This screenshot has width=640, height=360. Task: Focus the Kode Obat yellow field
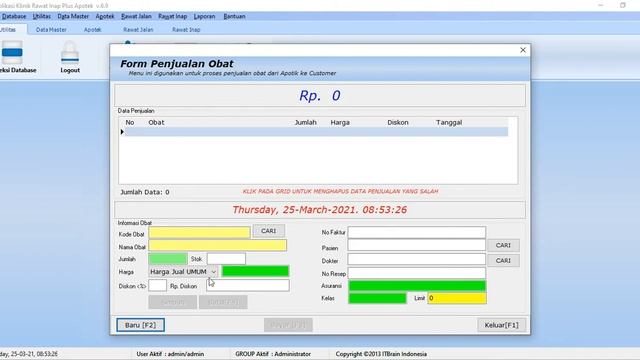(x=199, y=233)
